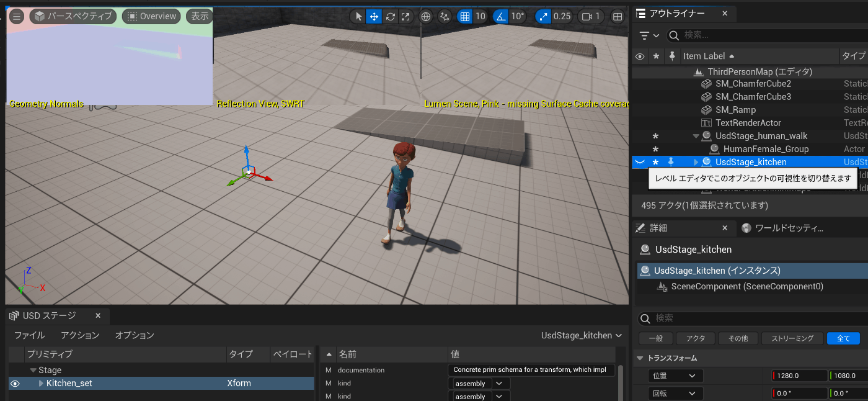Click the Details panel search field
Image resolution: width=868 pixels, height=401 pixels.
[x=753, y=318]
